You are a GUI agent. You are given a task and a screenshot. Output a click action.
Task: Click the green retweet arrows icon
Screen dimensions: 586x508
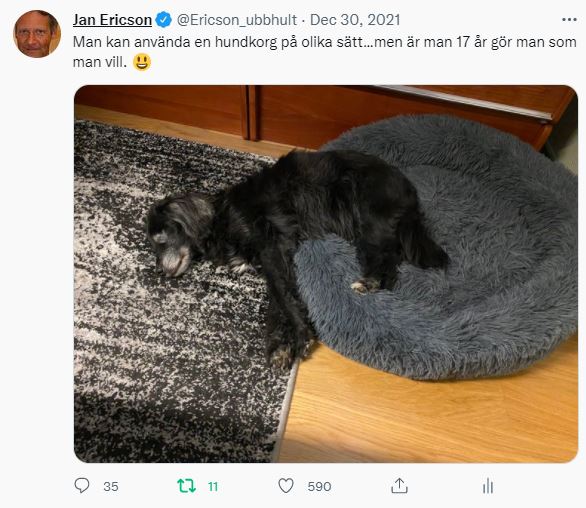click(x=186, y=486)
